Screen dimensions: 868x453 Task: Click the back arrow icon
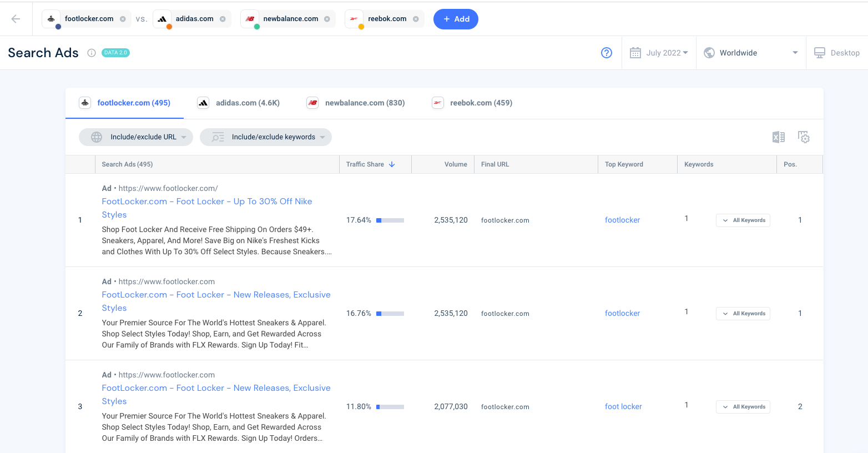16,19
